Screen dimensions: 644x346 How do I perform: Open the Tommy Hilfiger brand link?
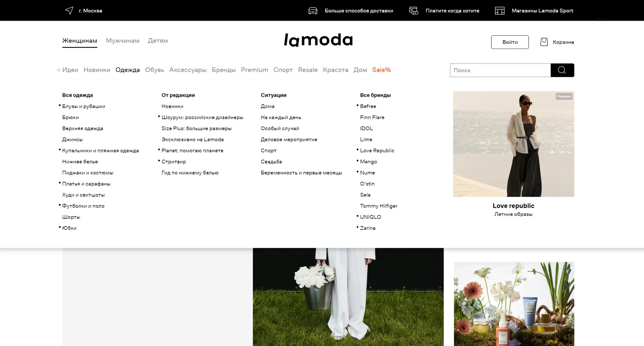pos(379,206)
